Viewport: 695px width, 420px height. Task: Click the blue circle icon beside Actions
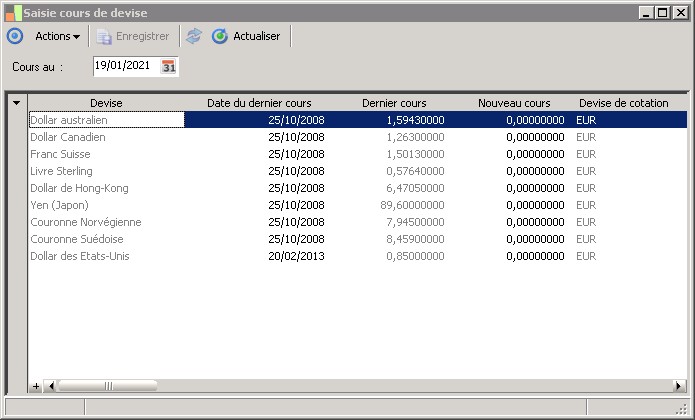(15, 36)
